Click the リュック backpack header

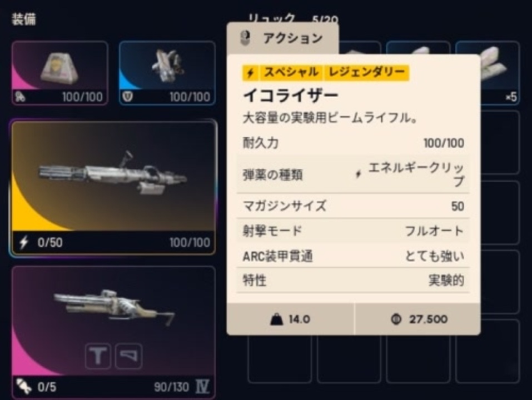point(271,18)
